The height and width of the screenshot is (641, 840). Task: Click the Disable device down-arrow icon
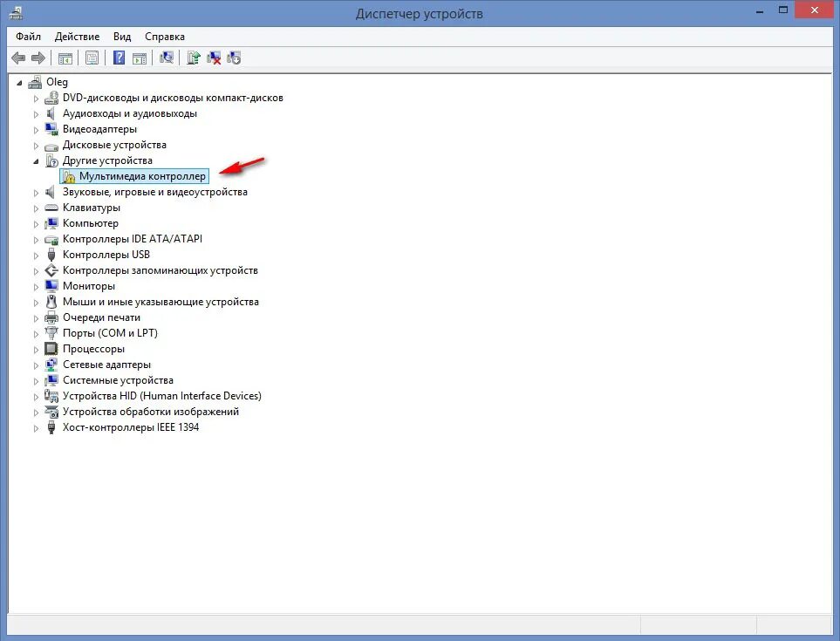tap(234, 58)
